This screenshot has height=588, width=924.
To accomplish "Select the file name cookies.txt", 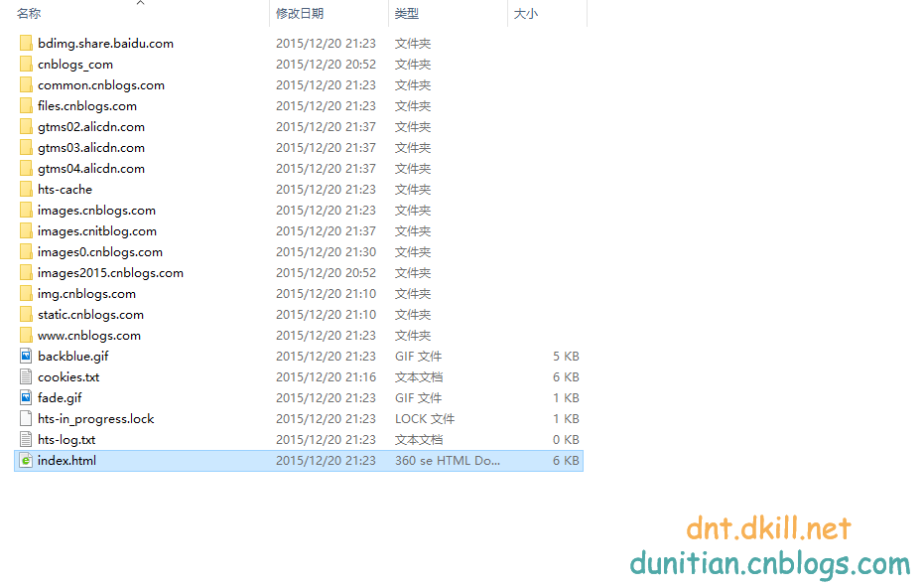I will (68, 376).
